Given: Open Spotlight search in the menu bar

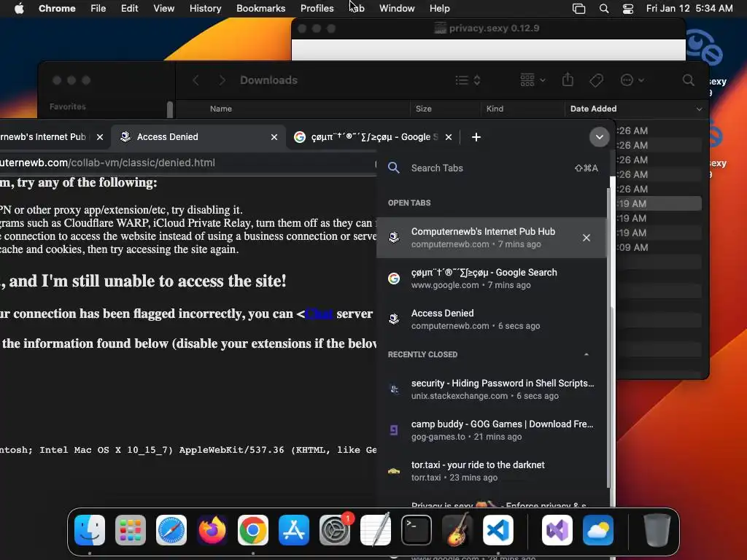Looking at the screenshot, I should 603,9.
